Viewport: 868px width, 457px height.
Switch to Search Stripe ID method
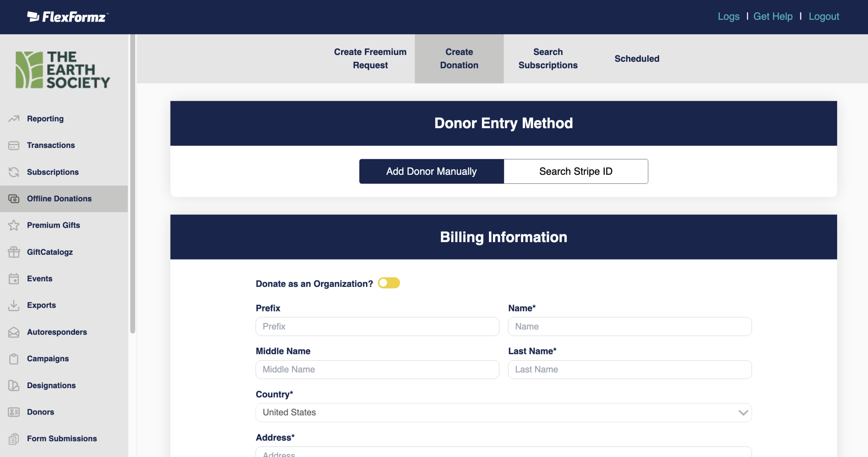click(x=576, y=171)
